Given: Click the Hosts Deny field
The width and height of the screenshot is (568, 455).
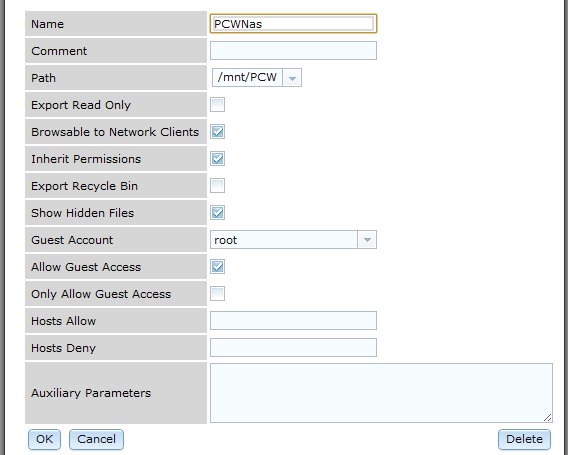Looking at the screenshot, I should [x=293, y=347].
